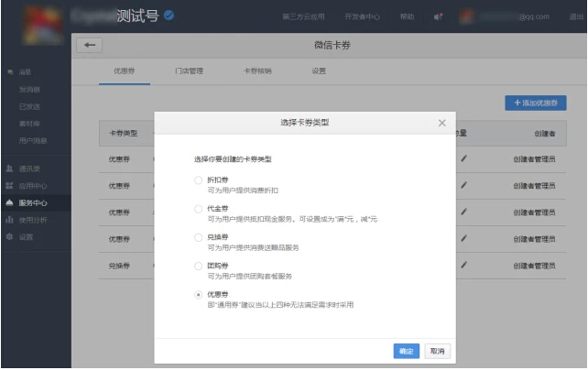Switch to the 卡券核销 tab
588x370 pixels.
(x=256, y=71)
